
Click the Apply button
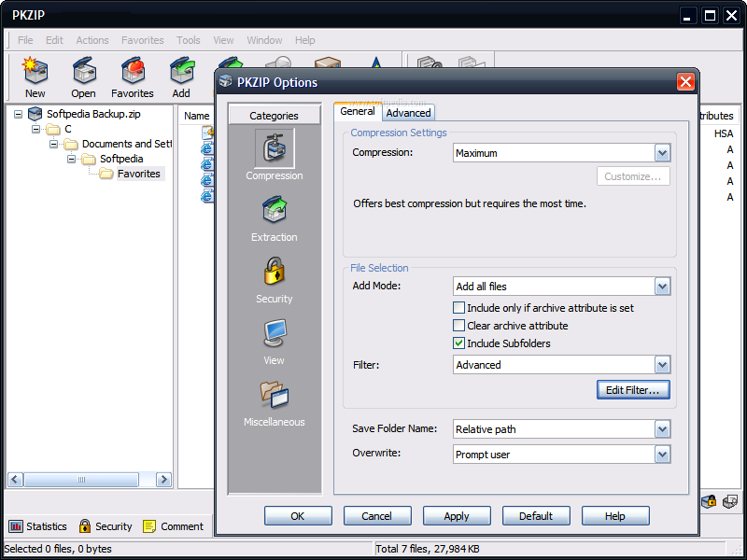click(x=457, y=516)
